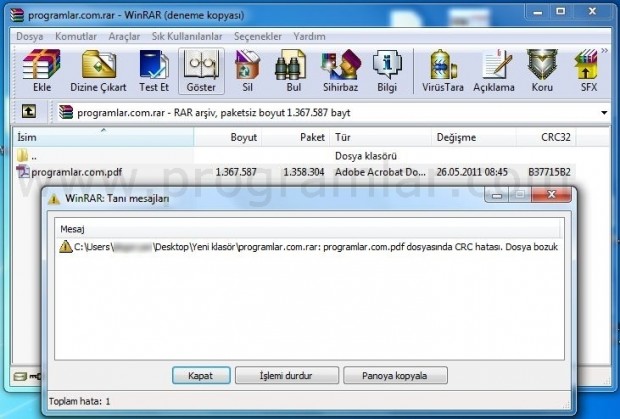Open the Göster view tool

coord(201,71)
